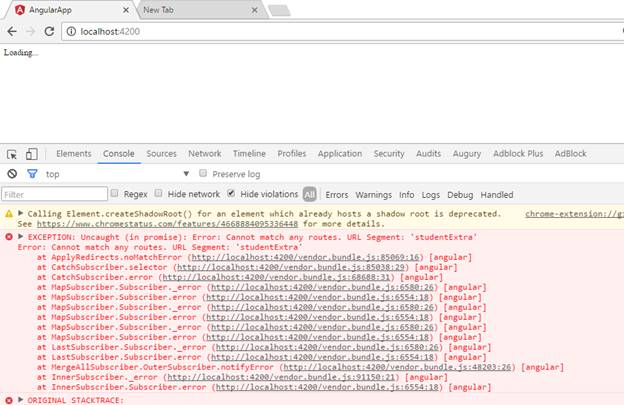Filter console by Errors

point(337,195)
